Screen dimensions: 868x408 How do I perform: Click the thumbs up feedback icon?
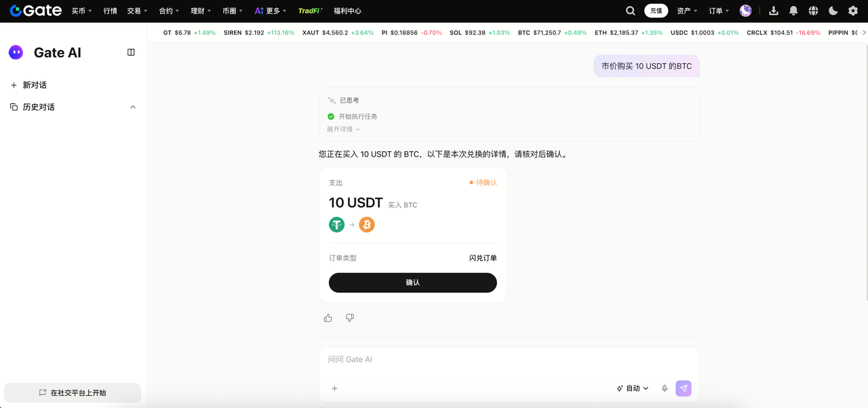click(328, 318)
